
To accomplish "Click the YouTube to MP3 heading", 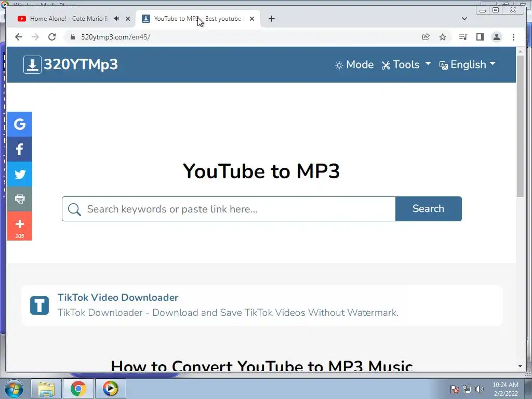I will (x=261, y=171).
